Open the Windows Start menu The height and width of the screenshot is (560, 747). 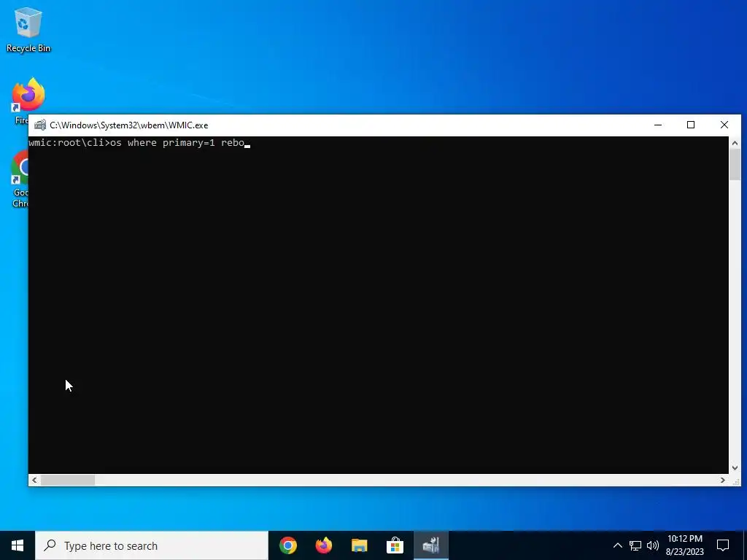pyautogui.click(x=18, y=545)
